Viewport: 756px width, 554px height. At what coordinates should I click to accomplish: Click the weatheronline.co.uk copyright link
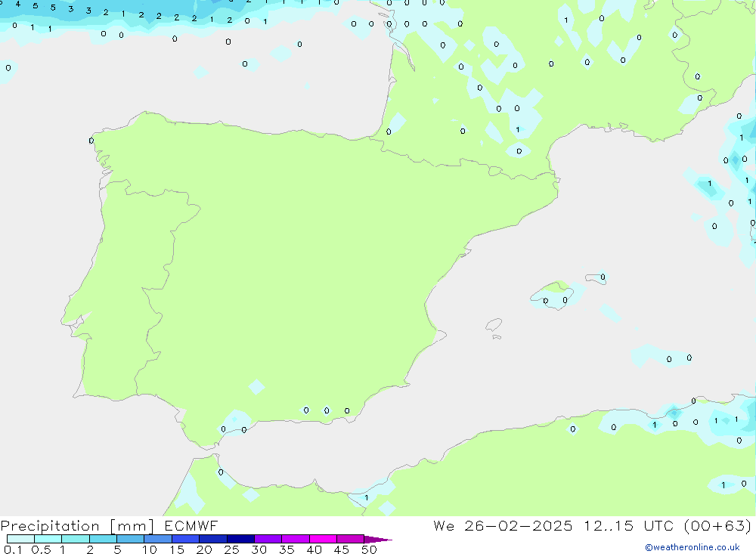(692, 547)
